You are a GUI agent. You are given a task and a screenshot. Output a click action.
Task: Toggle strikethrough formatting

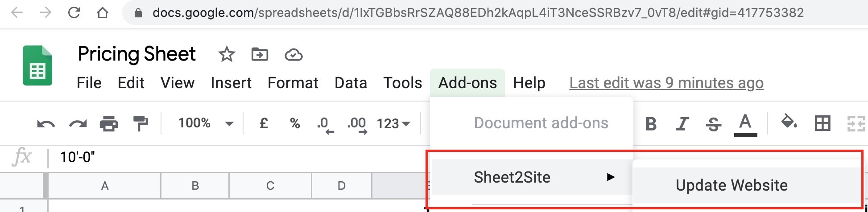tap(714, 124)
